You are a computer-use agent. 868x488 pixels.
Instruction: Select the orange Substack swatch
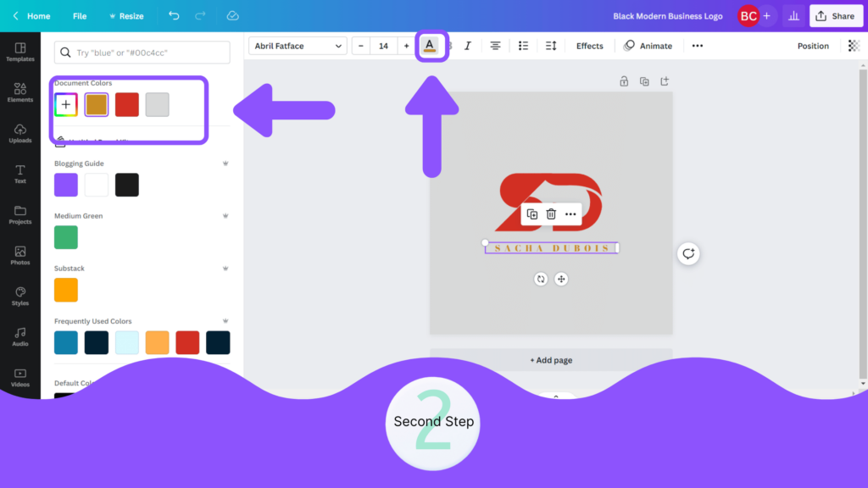point(66,290)
